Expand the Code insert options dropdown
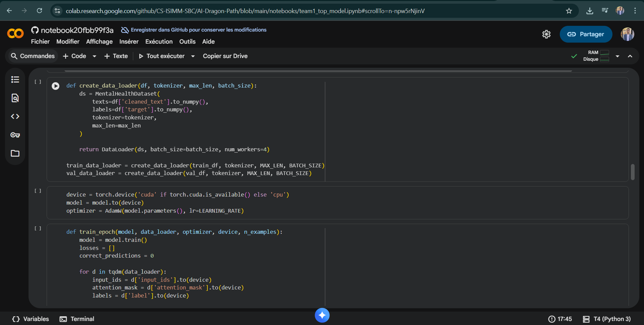644x325 pixels. (95, 56)
